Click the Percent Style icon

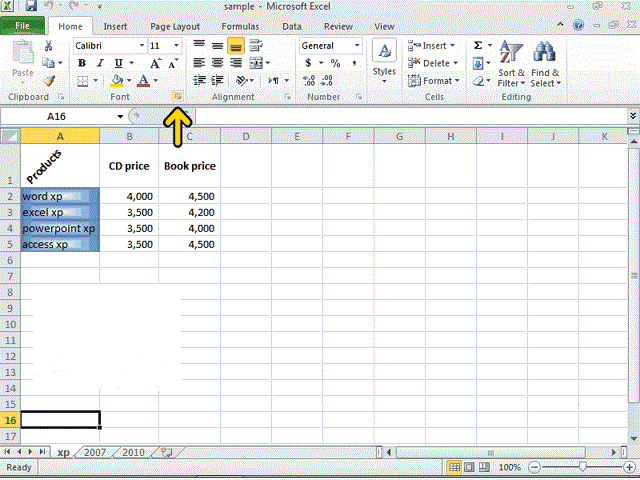coord(335,63)
